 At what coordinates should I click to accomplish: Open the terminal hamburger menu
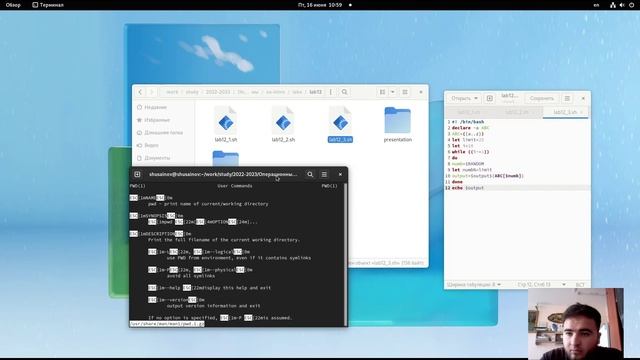(x=324, y=174)
